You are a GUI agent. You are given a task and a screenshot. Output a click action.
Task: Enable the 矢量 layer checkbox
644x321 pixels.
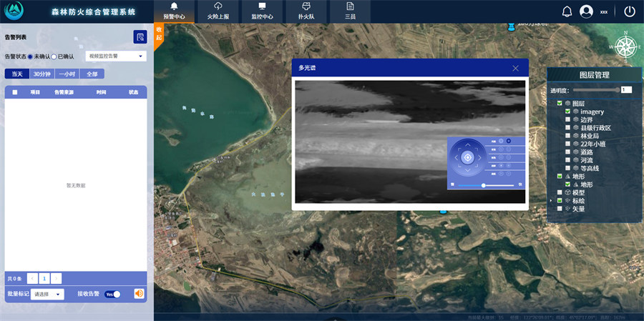[x=560, y=209]
